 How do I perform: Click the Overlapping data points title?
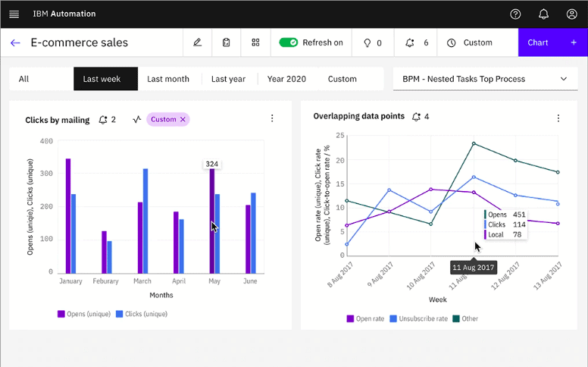(359, 116)
